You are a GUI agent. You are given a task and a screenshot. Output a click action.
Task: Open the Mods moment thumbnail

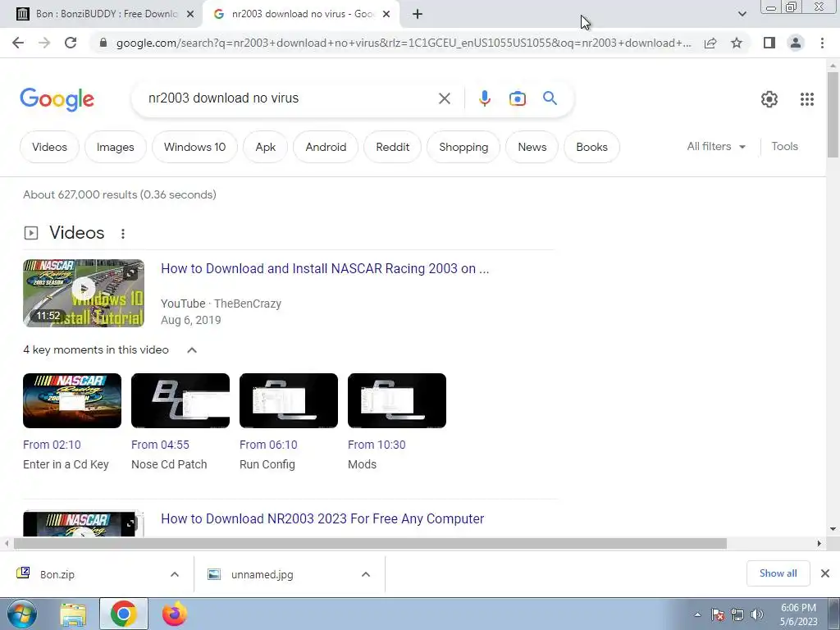click(x=397, y=400)
